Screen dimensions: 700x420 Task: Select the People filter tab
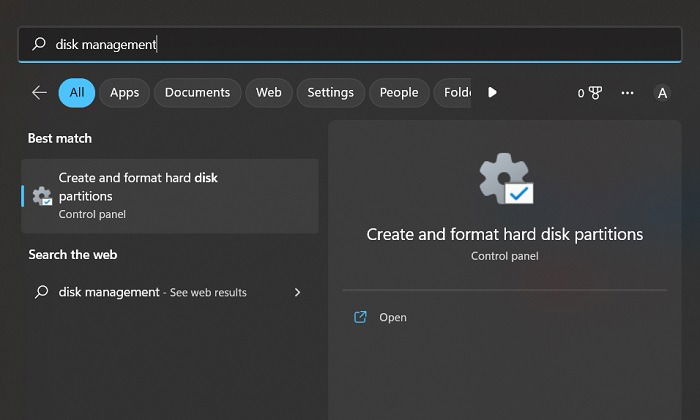click(x=399, y=93)
